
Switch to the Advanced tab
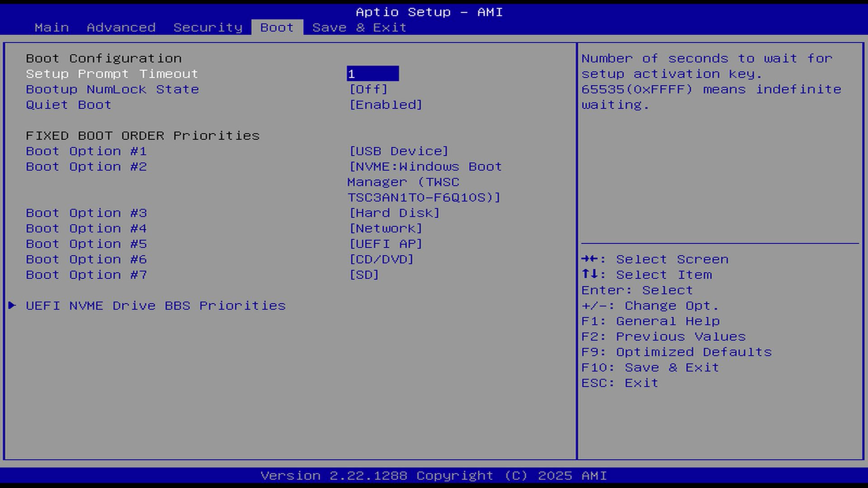(121, 28)
